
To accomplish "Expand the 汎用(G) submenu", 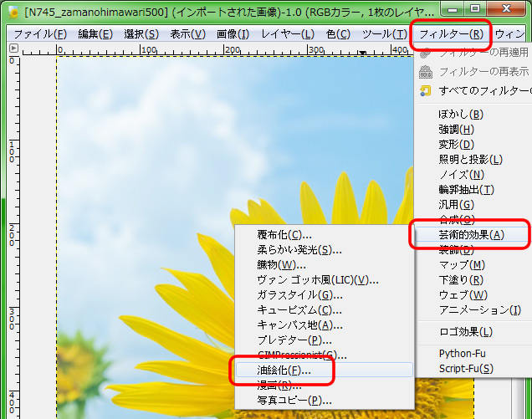I will [474, 205].
